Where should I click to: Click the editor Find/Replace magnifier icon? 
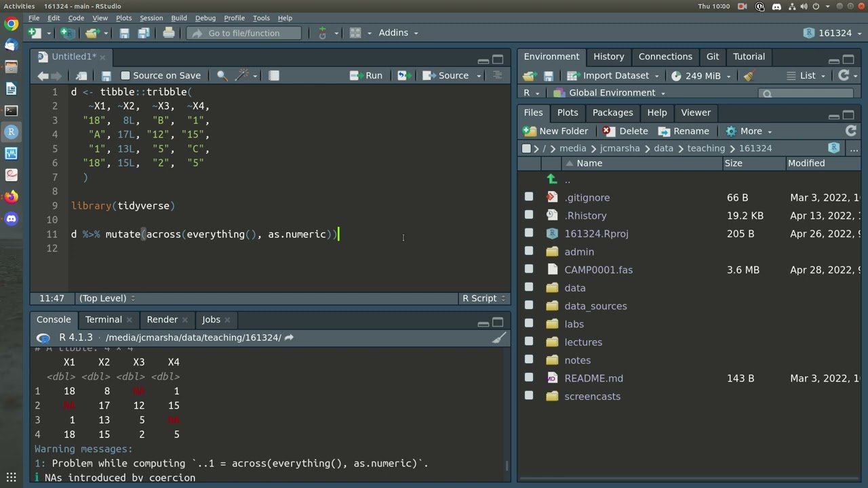(x=222, y=75)
